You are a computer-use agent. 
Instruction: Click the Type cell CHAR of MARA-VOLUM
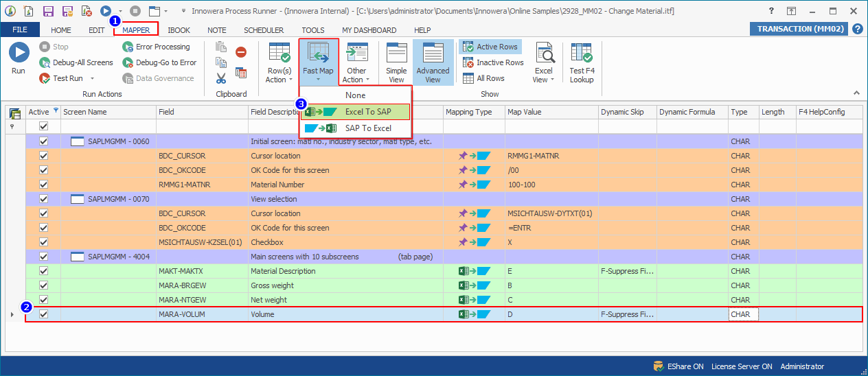click(x=743, y=314)
